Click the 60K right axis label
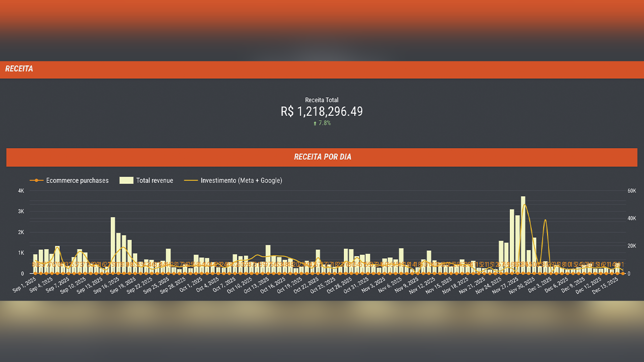Viewport: 644px width, 362px height. point(631,191)
